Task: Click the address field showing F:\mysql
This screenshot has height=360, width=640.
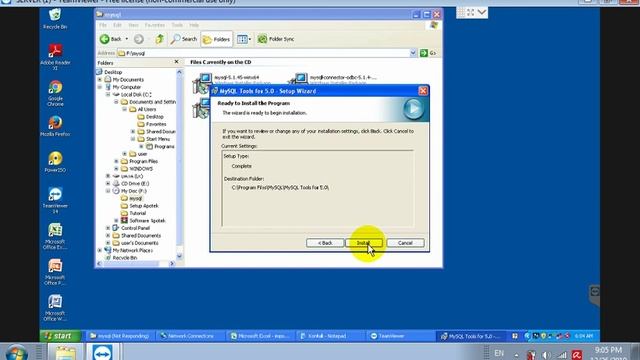Action: [x=263, y=53]
